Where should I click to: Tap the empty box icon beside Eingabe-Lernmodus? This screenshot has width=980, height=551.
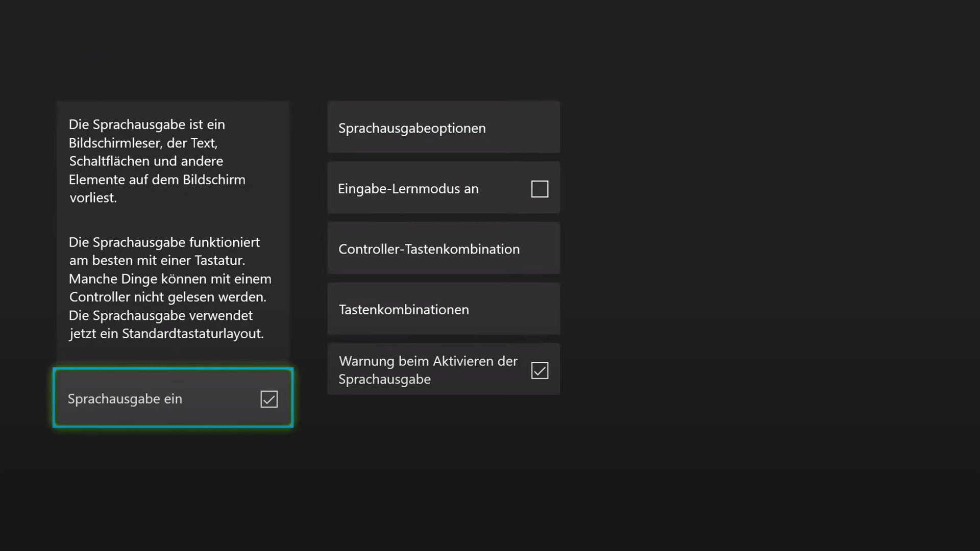[x=540, y=189]
